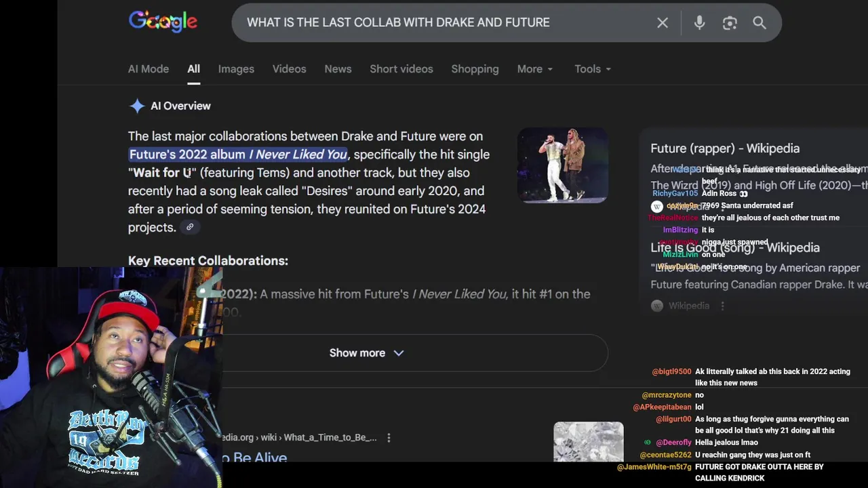This screenshot has width=868, height=488.
Task: Switch to AI Mode tab
Action: (149, 69)
